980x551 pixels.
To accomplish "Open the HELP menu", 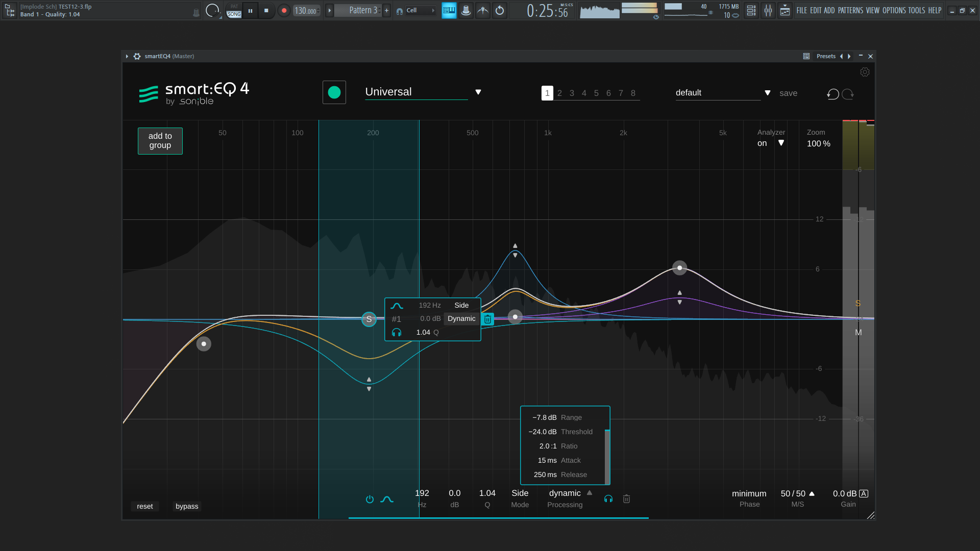I will pyautogui.click(x=935, y=10).
